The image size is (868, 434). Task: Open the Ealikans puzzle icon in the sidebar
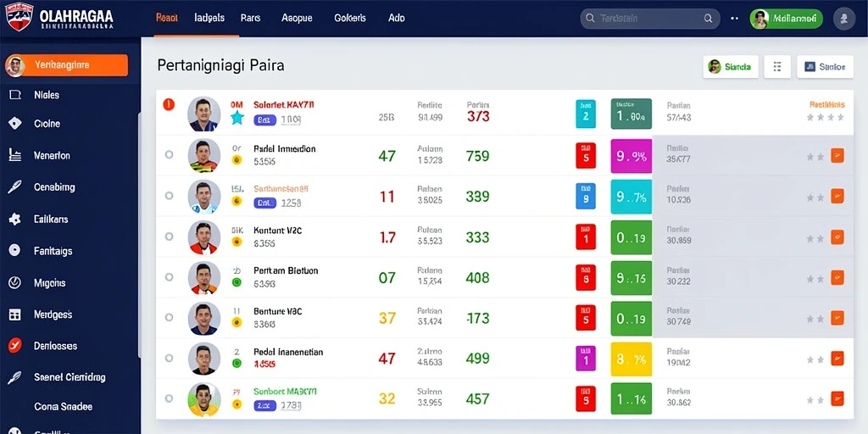tap(15, 220)
